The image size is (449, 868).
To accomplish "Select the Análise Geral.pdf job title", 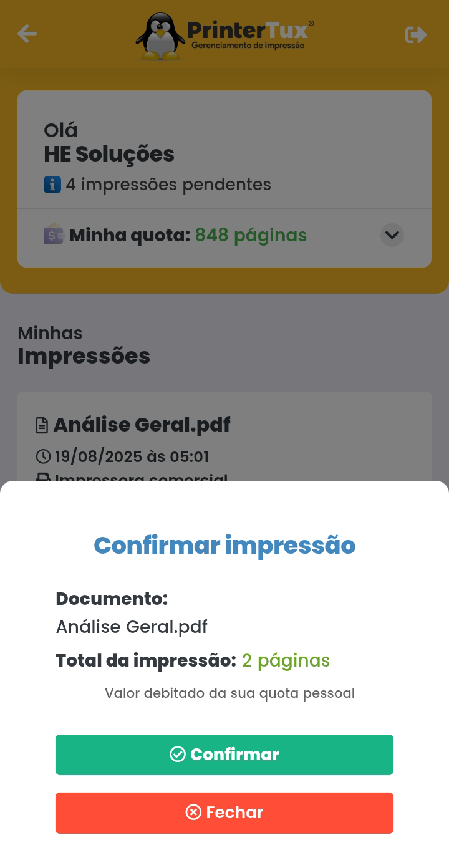I will click(x=142, y=425).
